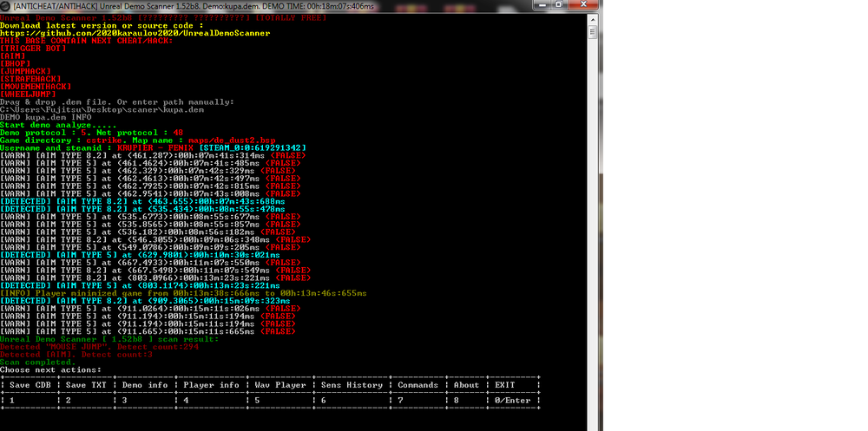Click the GitHub UnrealDemoScanner URL text
The height and width of the screenshot is (431, 868).
pyautogui.click(x=135, y=33)
